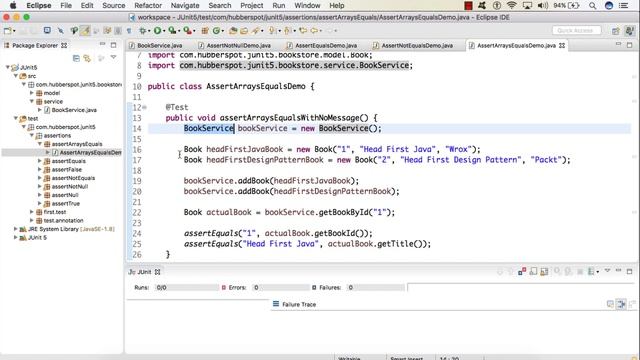
Task: Expand JRE System Library node
Action: [x=16, y=229]
